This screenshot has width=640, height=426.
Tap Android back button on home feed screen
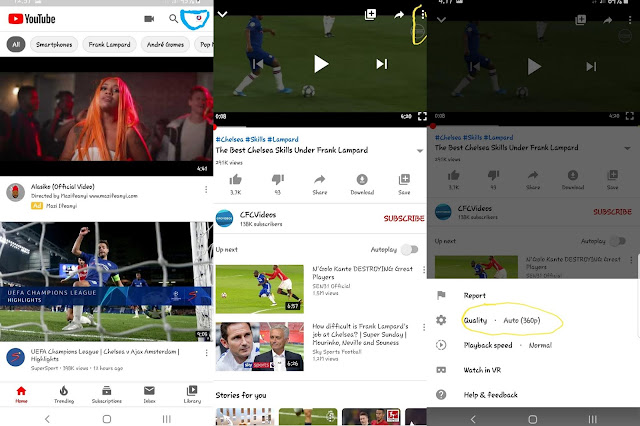click(47, 419)
